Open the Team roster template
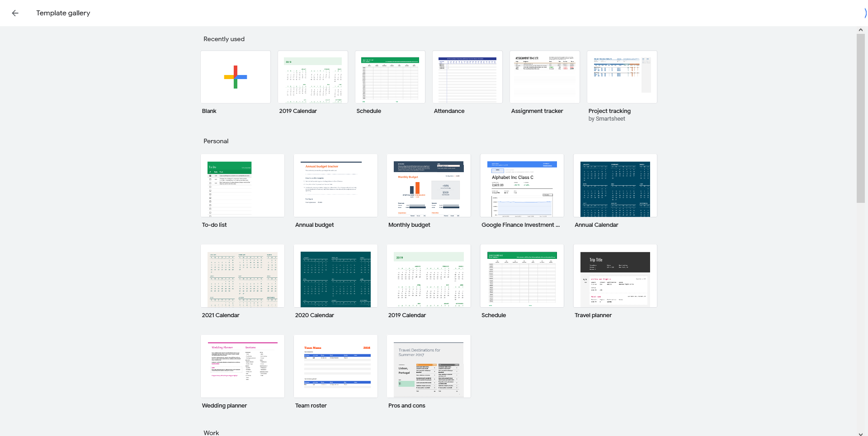The width and height of the screenshot is (868, 436). 335,366
